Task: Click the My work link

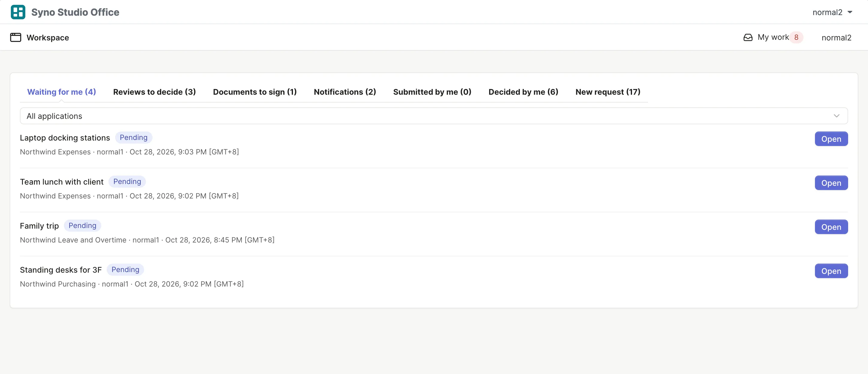Action: tap(773, 37)
